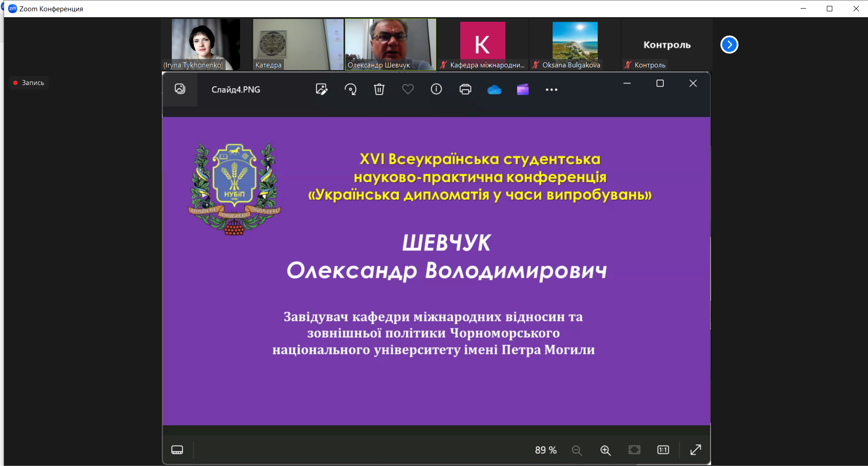
Task: Close the Zoom Конференция window
Action: coord(856,9)
